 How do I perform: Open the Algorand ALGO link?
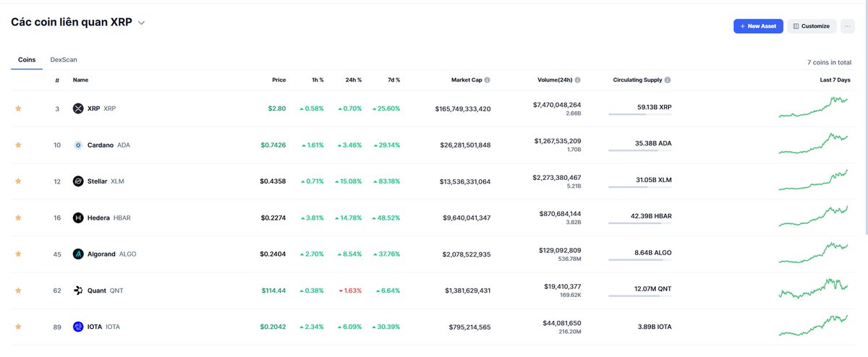pyautogui.click(x=111, y=254)
